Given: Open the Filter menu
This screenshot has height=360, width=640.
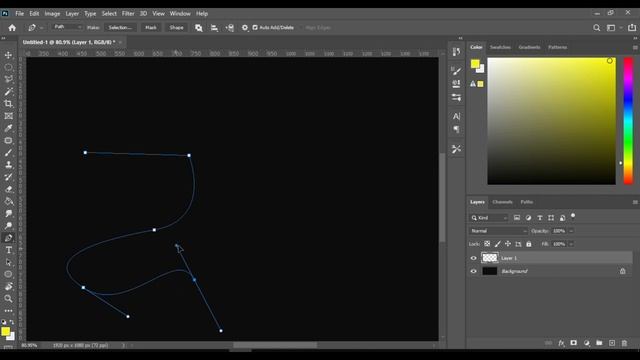Looking at the screenshot, I should coord(128,13).
